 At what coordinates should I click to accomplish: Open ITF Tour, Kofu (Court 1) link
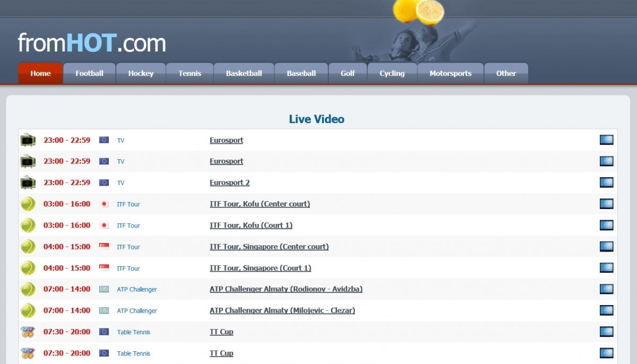point(251,225)
